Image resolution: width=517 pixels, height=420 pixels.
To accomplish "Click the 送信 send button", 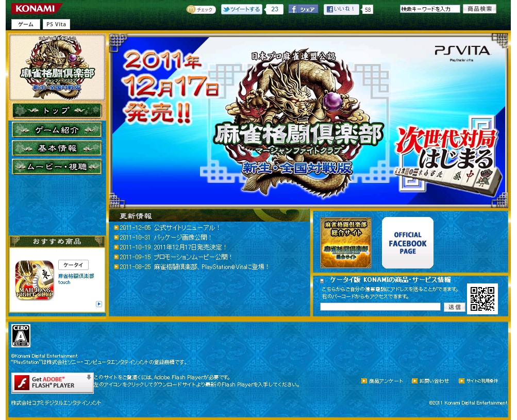I will point(454,307).
